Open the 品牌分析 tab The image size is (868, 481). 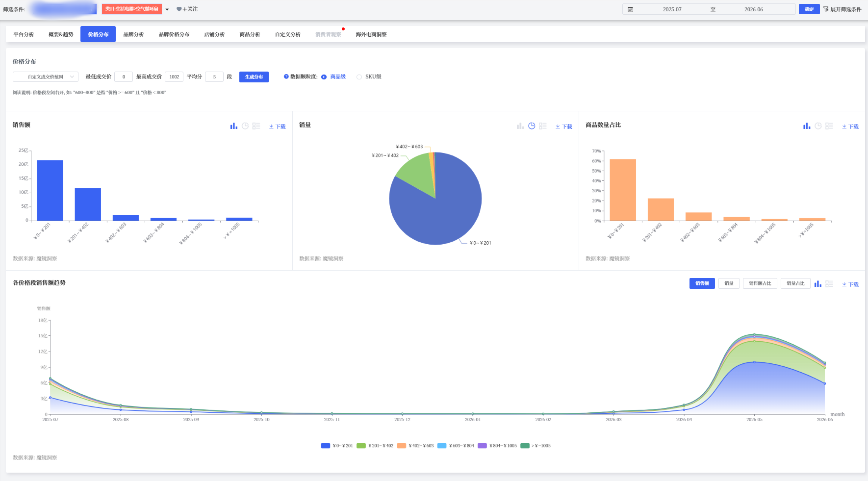[x=133, y=34]
